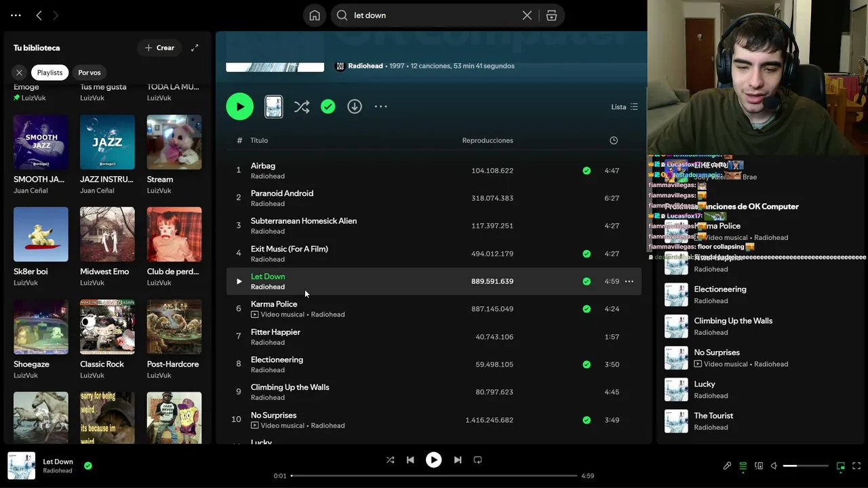Open more options for the Let Down row
Viewport: 868px width, 488px height.
[x=629, y=281]
